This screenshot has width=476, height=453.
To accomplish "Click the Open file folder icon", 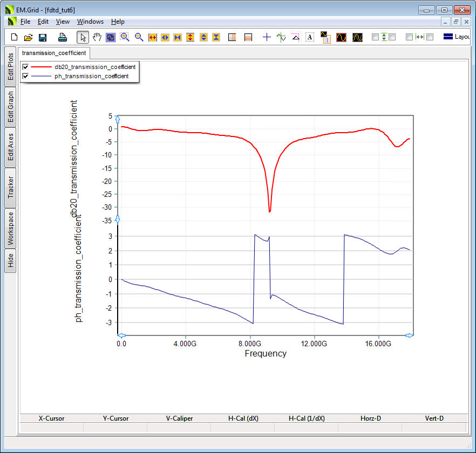I will pyautogui.click(x=29, y=37).
